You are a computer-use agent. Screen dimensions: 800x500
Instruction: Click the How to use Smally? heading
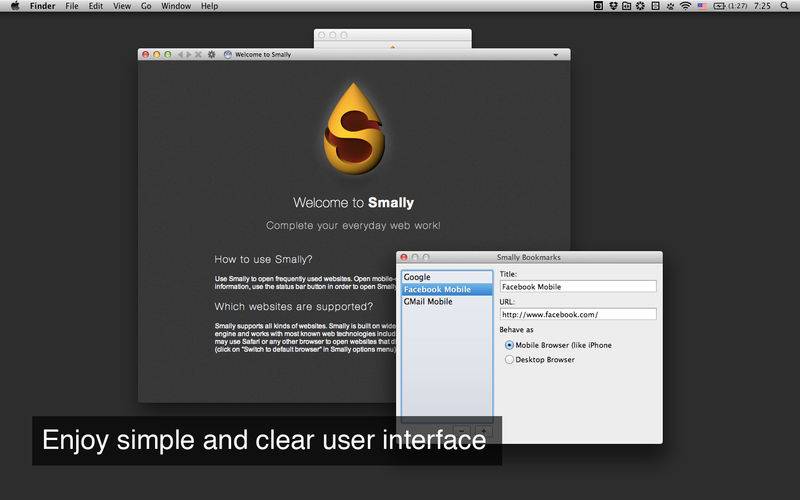point(263,259)
